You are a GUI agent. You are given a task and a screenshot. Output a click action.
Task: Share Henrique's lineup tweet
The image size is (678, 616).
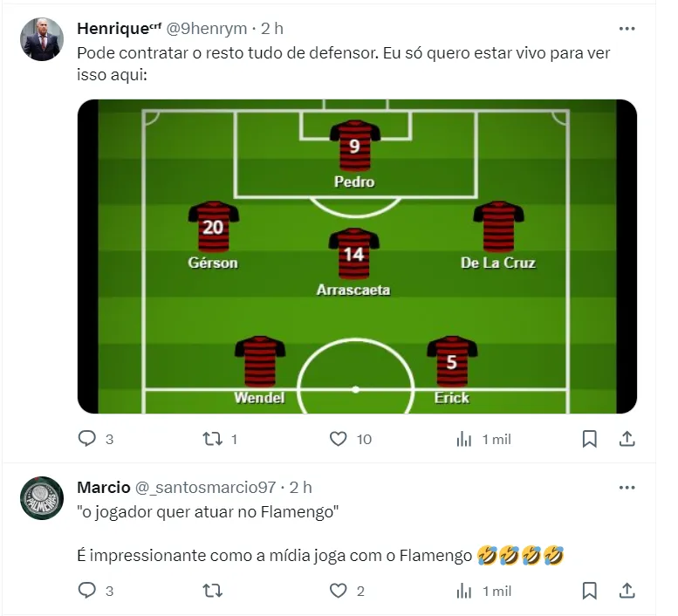[x=627, y=439]
